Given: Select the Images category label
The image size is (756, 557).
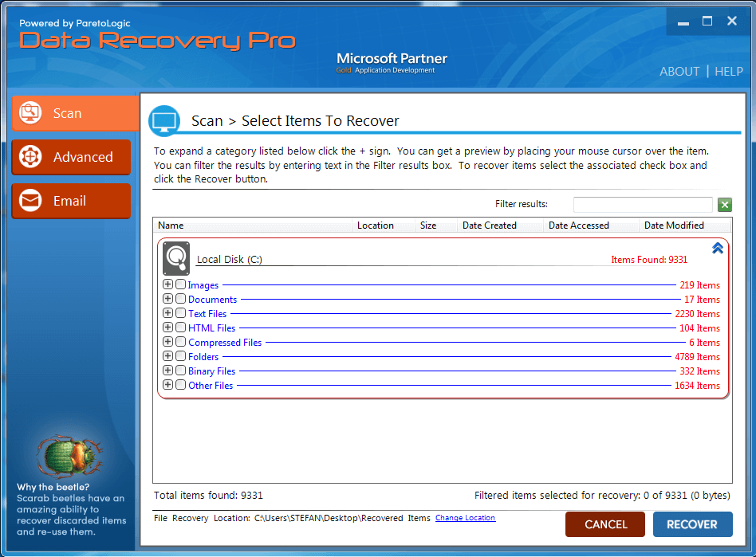Looking at the screenshot, I should [x=203, y=285].
